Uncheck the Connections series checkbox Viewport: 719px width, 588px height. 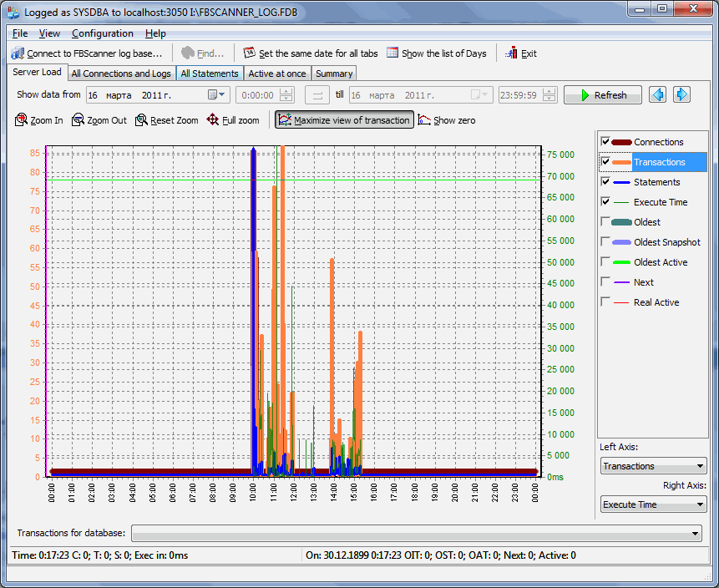coord(605,142)
